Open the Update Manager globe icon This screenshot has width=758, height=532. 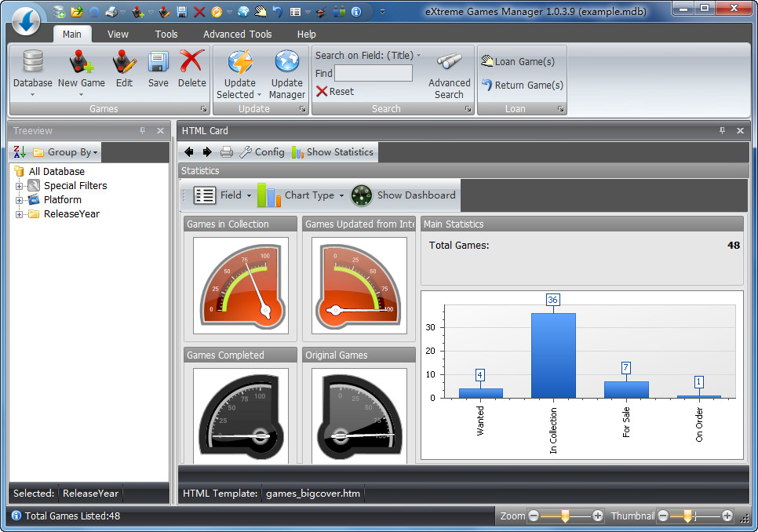[x=286, y=62]
